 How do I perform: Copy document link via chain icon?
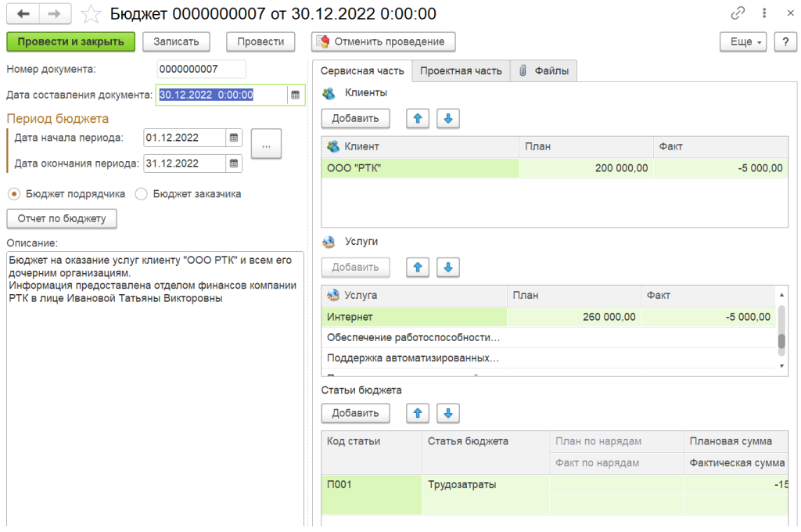738,13
